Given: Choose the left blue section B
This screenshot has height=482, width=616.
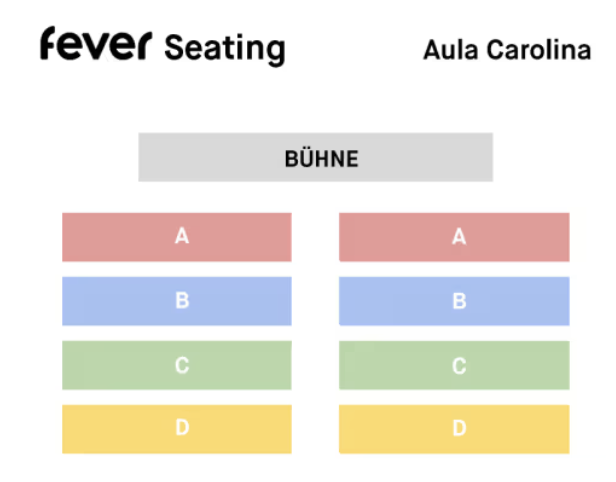Looking at the screenshot, I should pyautogui.click(x=177, y=301).
